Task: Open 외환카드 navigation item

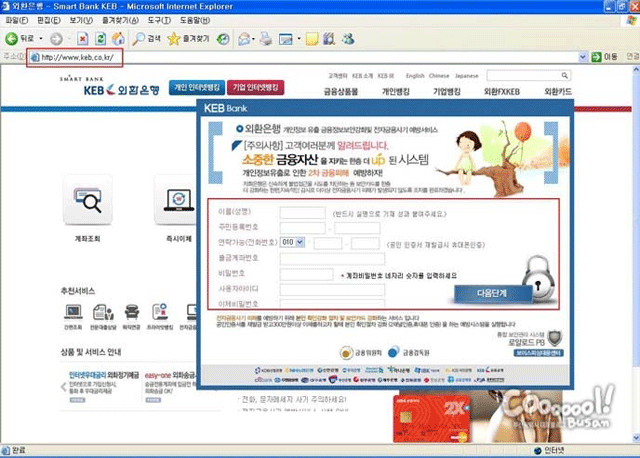Action: coord(558,91)
